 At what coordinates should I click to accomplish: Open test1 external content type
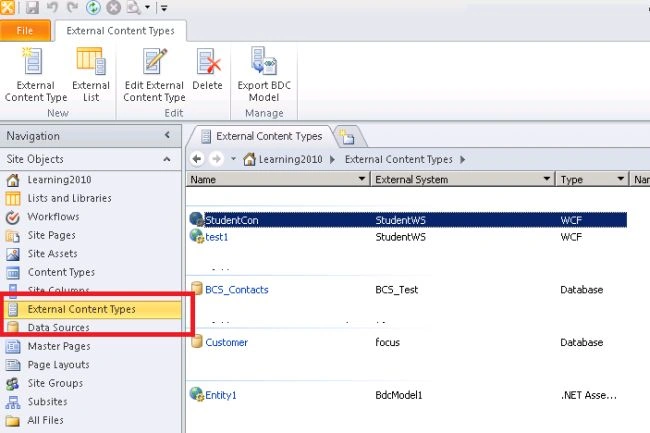pyautogui.click(x=217, y=237)
